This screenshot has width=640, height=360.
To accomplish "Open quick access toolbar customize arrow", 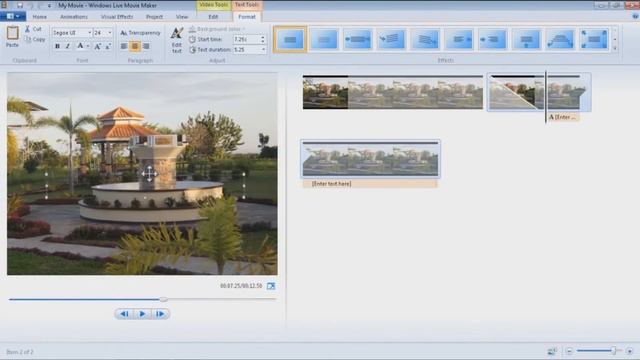I will (50, 6).
